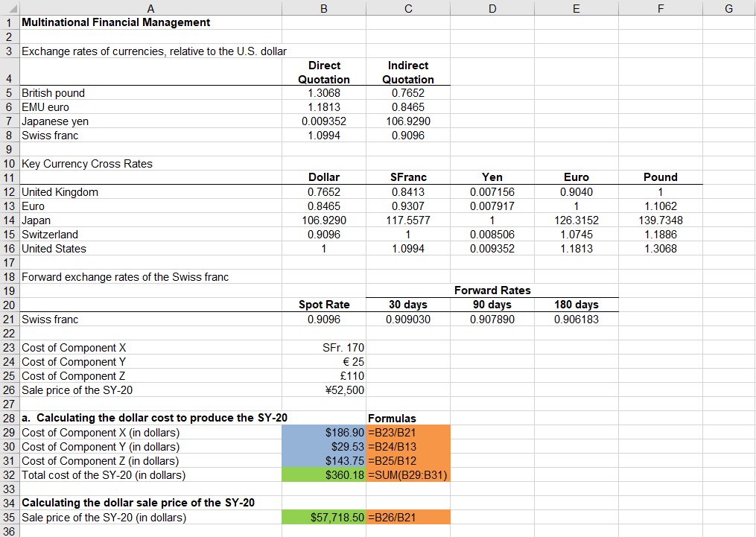Image resolution: width=756 pixels, height=537 pixels.
Task: Click blue cell showing $186.90
Action: click(324, 433)
